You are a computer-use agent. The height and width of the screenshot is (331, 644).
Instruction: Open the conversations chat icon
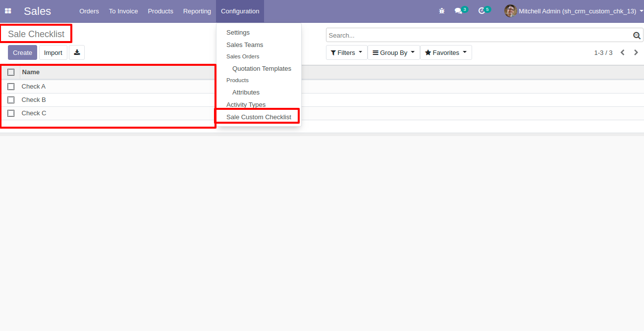point(458,11)
